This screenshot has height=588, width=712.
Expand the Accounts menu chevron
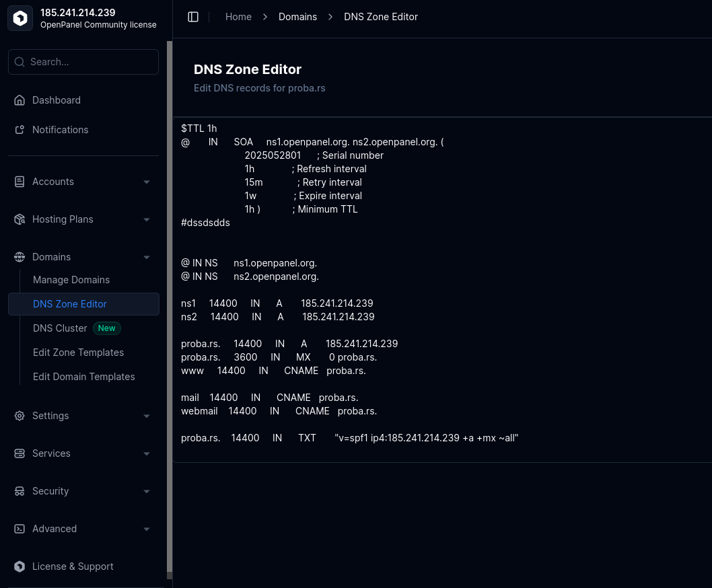147,182
